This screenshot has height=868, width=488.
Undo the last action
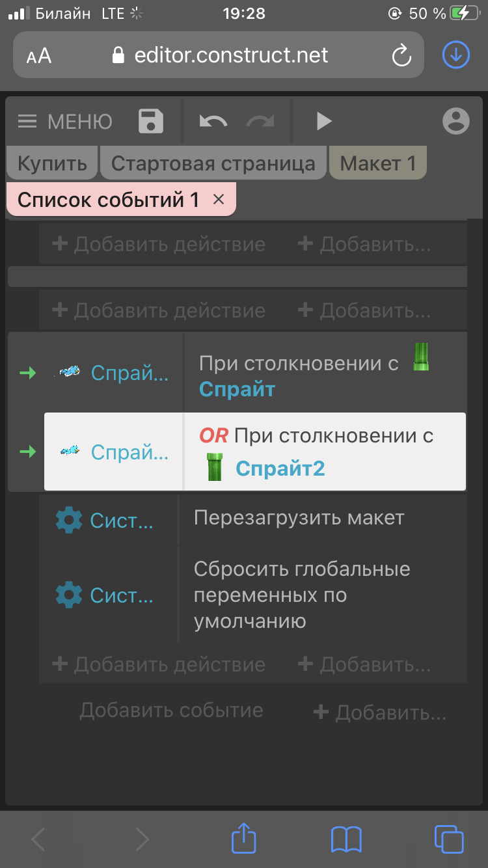tap(213, 122)
